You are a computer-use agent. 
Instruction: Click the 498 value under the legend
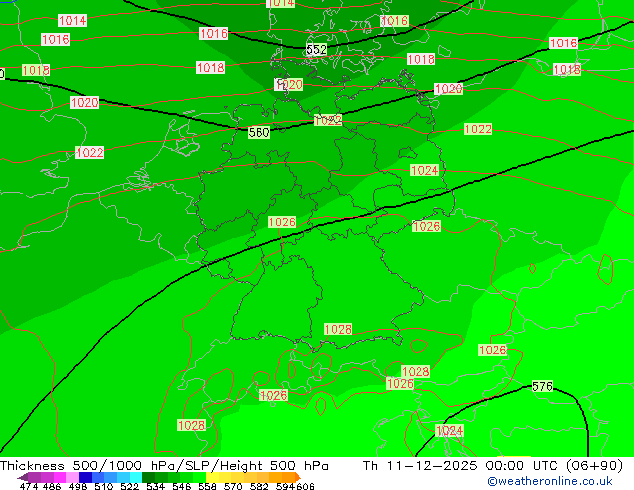click(x=78, y=486)
